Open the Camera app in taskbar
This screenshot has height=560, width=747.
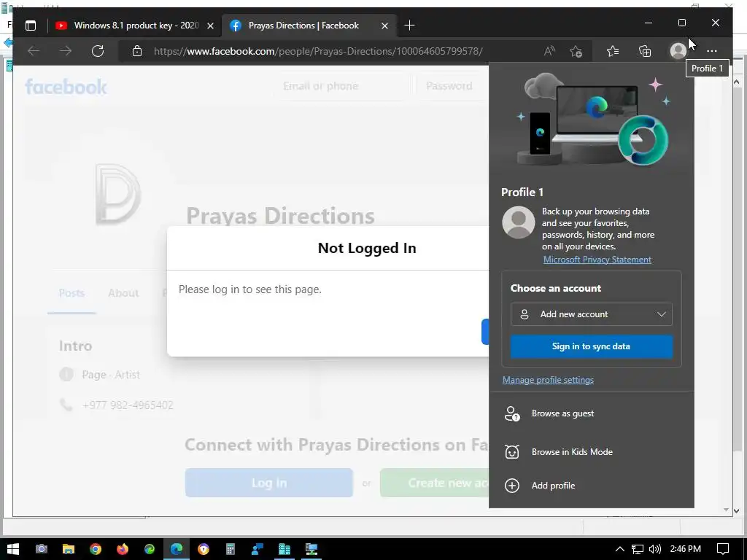coord(42,549)
